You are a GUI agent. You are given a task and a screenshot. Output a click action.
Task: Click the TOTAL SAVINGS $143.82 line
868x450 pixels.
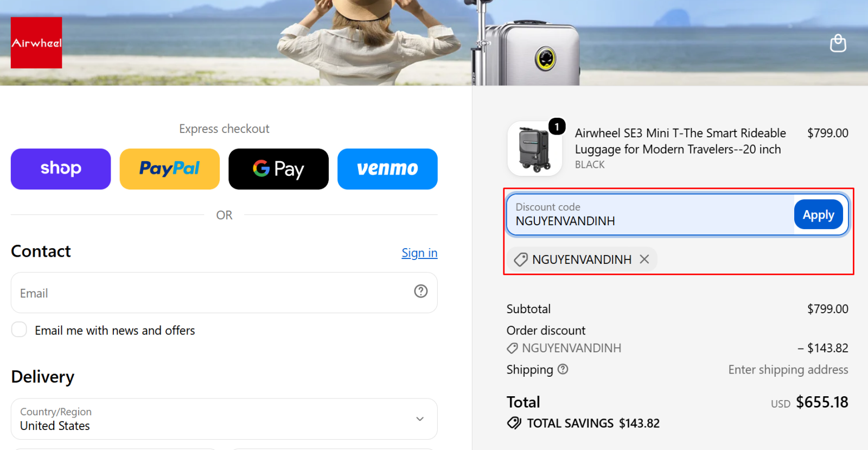coord(584,423)
